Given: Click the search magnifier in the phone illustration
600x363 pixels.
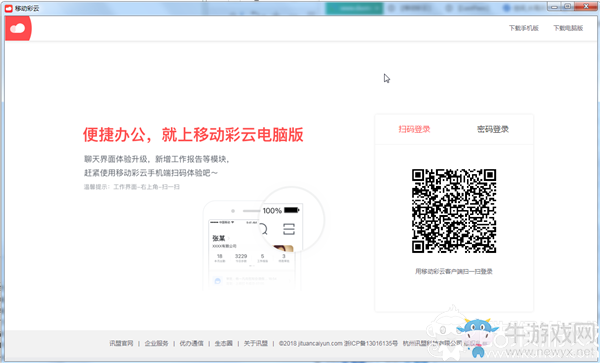Looking at the screenshot, I should [264, 229].
